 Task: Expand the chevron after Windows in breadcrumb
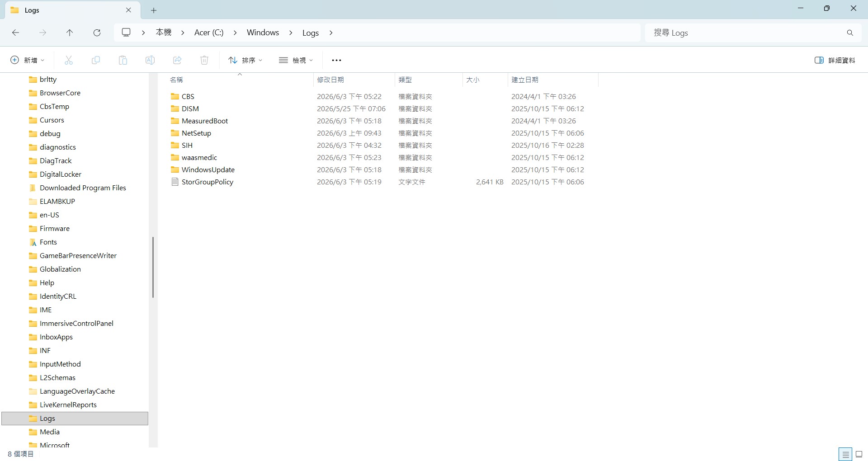click(x=291, y=33)
